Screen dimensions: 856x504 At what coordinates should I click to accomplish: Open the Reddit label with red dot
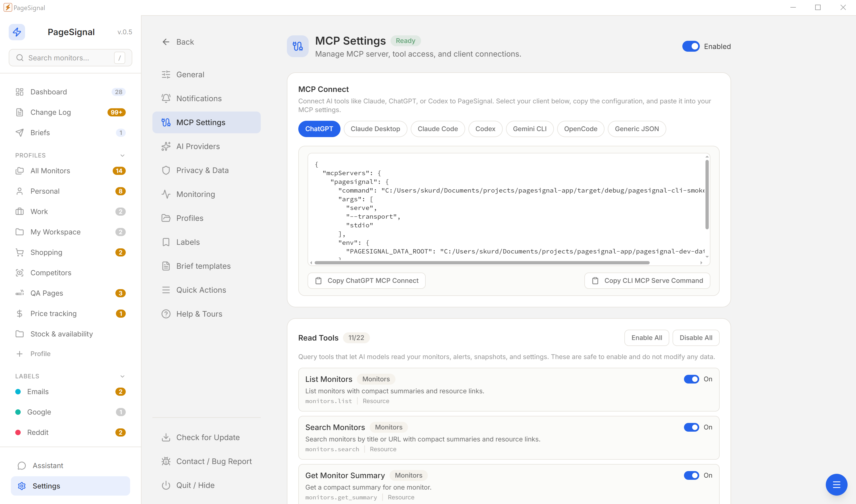point(70,432)
